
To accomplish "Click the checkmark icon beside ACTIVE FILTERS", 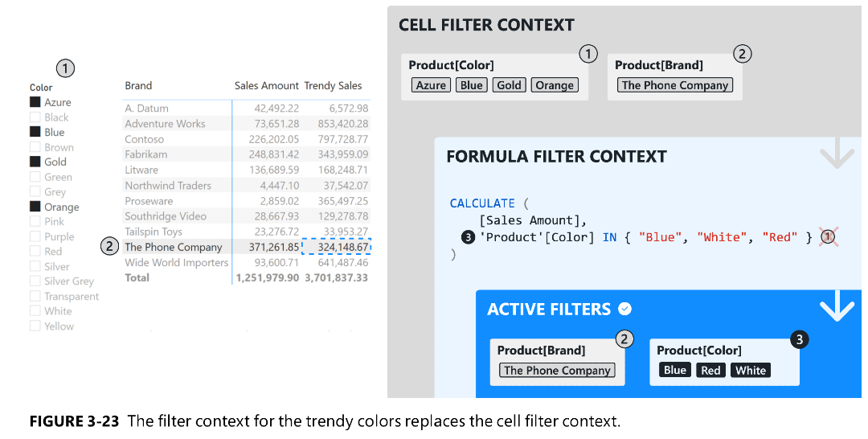I will [624, 309].
